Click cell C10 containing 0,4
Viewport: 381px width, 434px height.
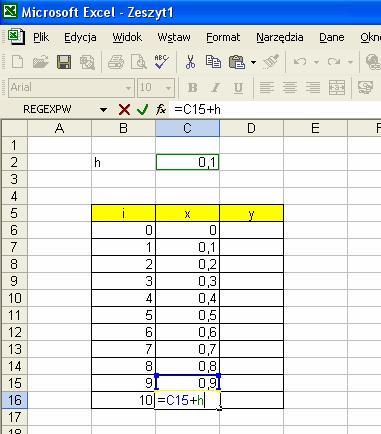click(x=187, y=298)
